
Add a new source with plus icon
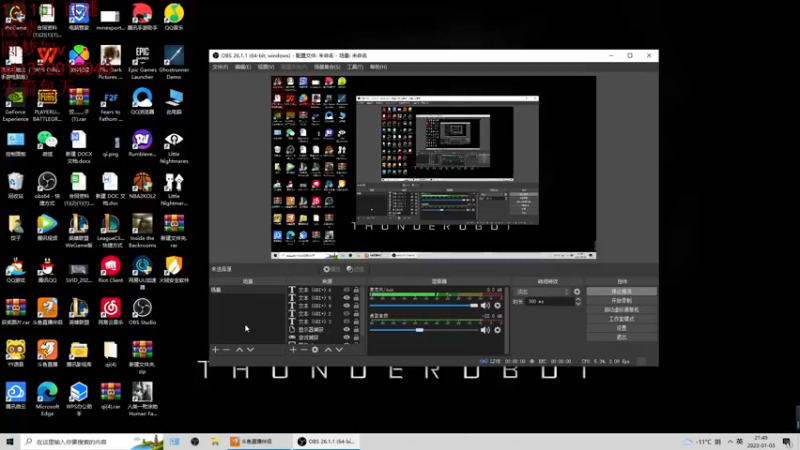pos(293,349)
